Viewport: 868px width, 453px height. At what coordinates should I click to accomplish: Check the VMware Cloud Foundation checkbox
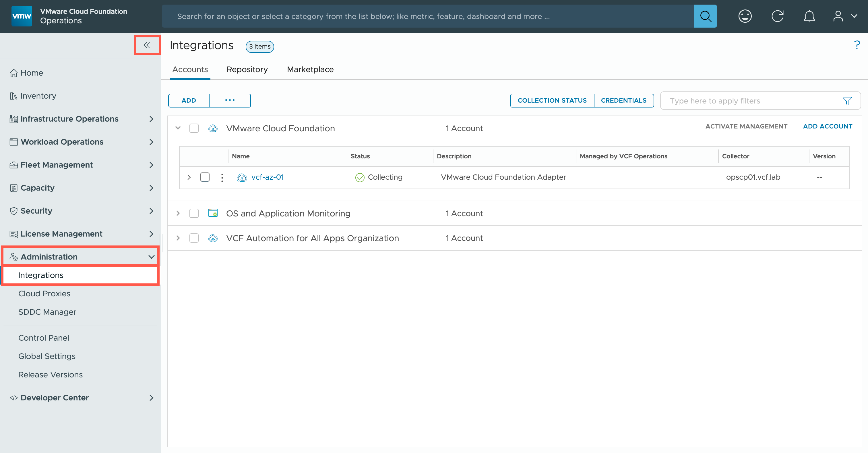(194, 128)
